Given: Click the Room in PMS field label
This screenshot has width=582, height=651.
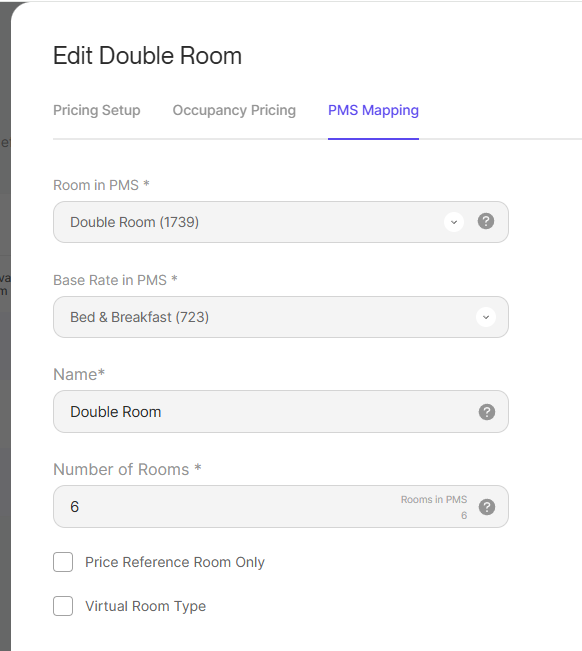Looking at the screenshot, I should click(x=101, y=185).
